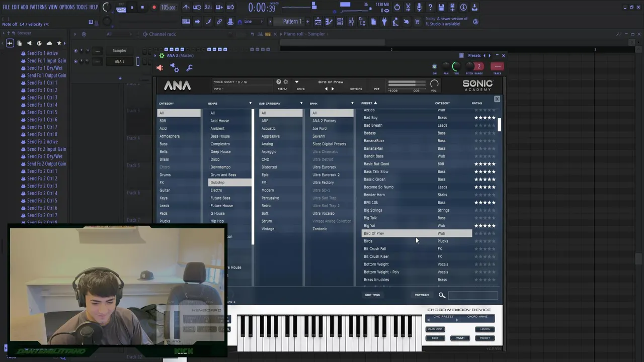Select the browser cloud tab icon
Viewport: 644px width, 362px height.
(49, 43)
